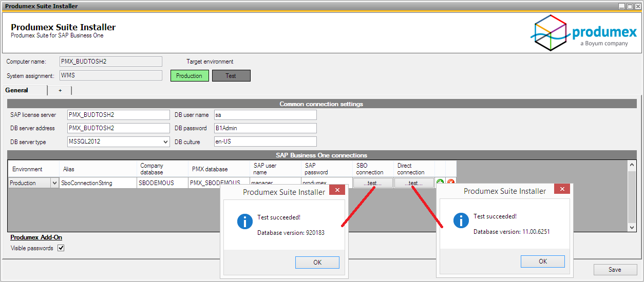Screen dimensions: 644x282
Task: Click OK in the 920183 version dialog
Action: [317, 263]
